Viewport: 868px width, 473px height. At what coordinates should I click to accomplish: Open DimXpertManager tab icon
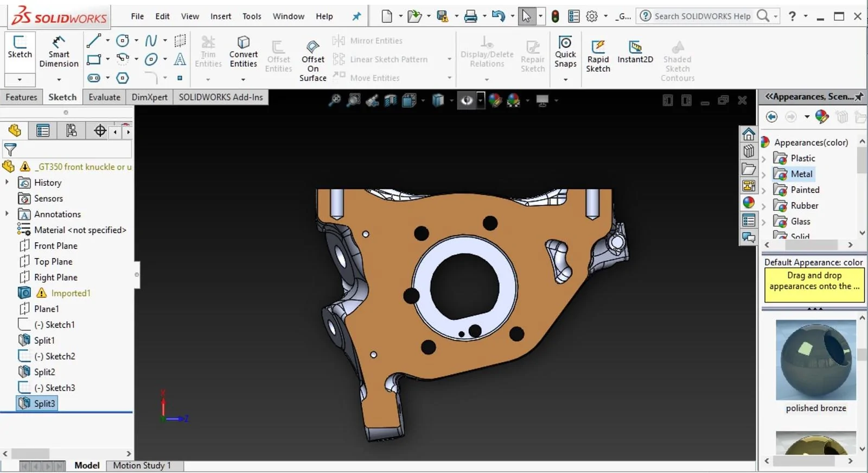[x=100, y=130]
